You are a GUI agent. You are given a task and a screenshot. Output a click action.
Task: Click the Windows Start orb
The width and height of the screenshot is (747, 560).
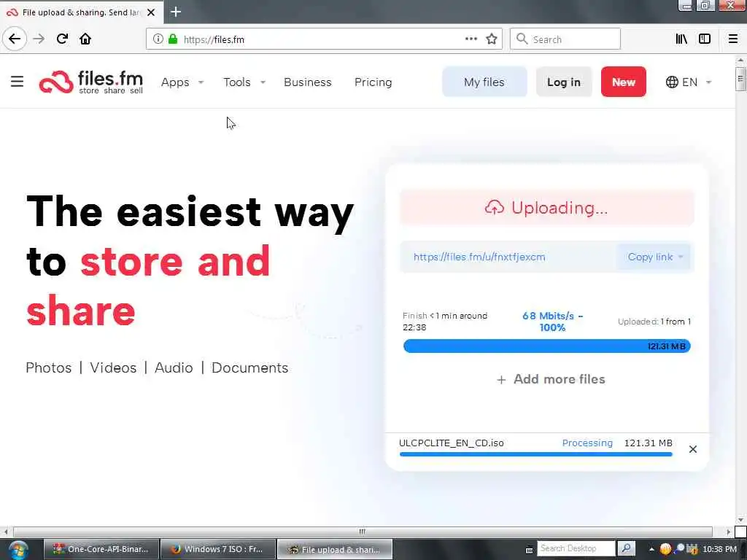pyautogui.click(x=18, y=550)
